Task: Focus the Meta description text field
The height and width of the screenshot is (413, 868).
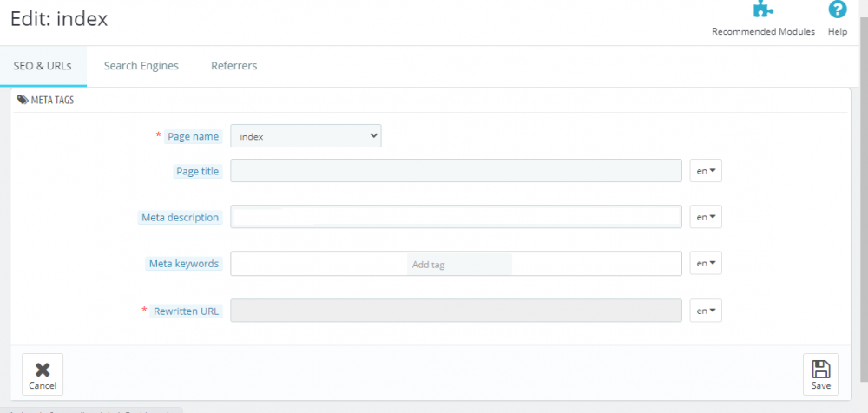Action: [x=456, y=217]
